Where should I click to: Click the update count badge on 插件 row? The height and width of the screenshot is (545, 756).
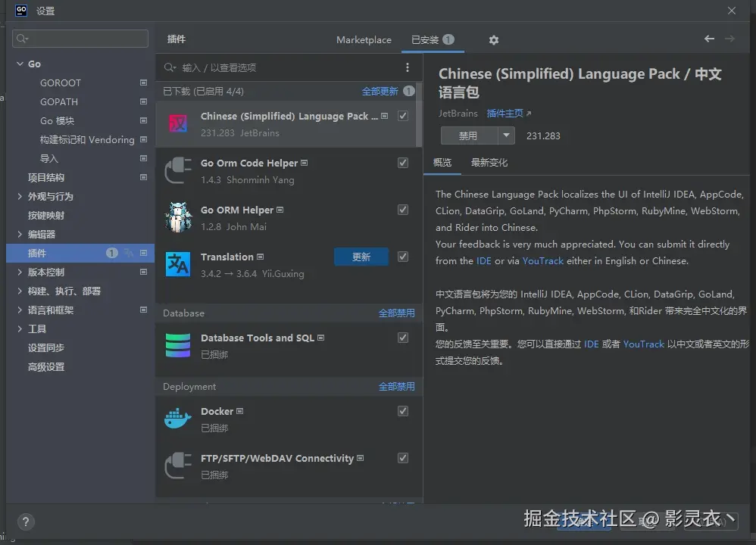click(x=112, y=253)
